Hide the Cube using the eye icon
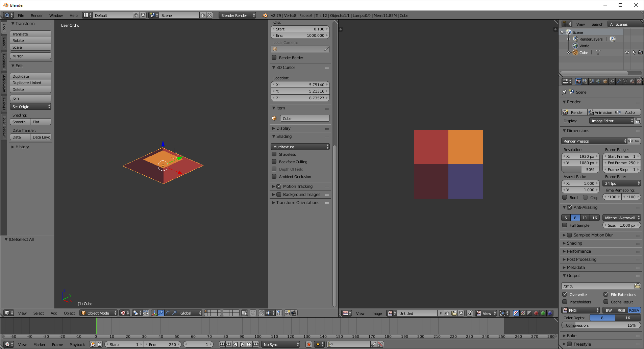 [627, 53]
